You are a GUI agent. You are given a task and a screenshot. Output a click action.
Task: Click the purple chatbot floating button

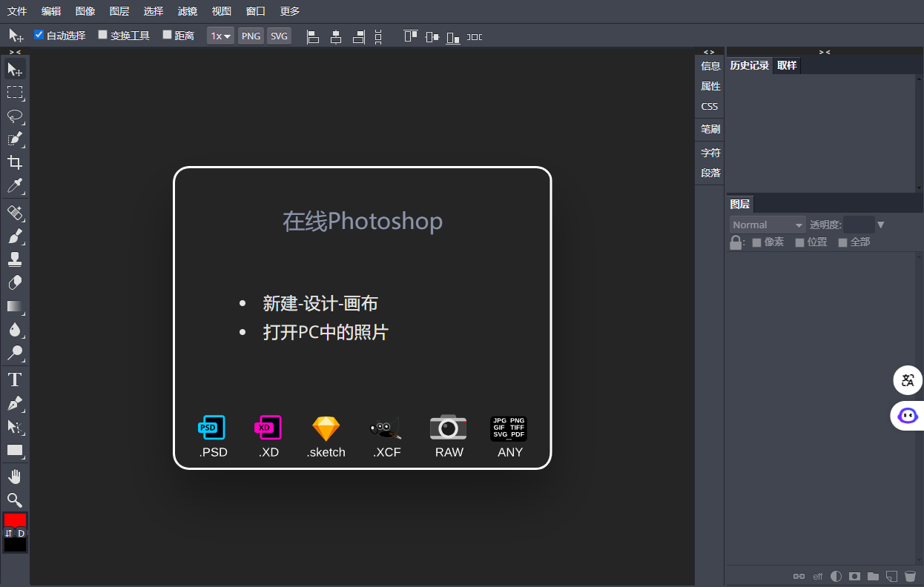[x=908, y=415]
